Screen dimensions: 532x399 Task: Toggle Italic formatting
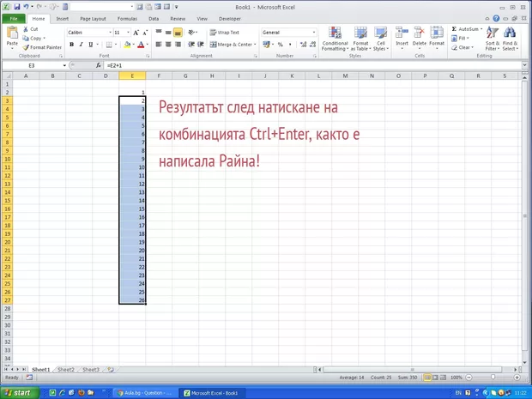pyautogui.click(x=82, y=45)
